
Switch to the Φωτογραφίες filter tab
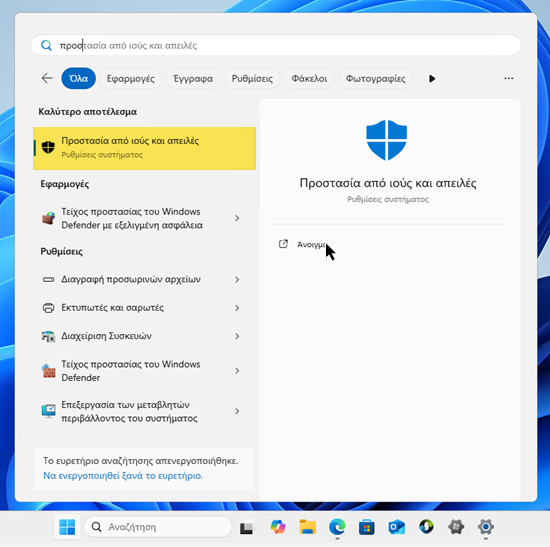[375, 78]
